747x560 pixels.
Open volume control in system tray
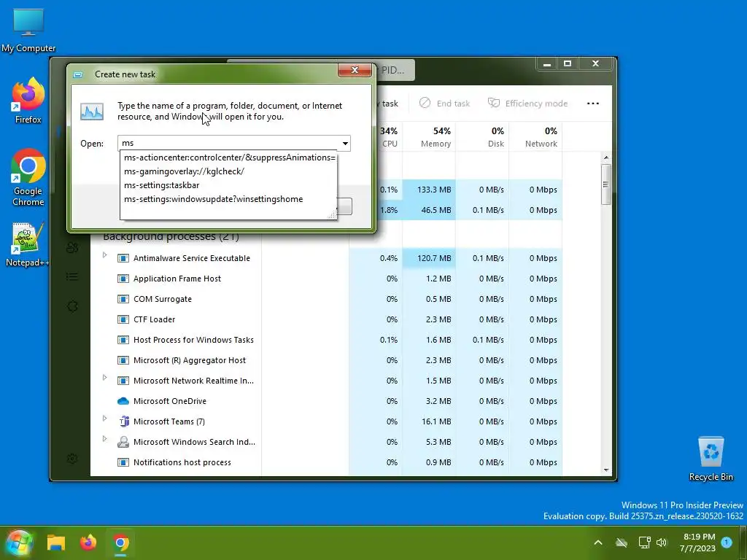(662, 542)
